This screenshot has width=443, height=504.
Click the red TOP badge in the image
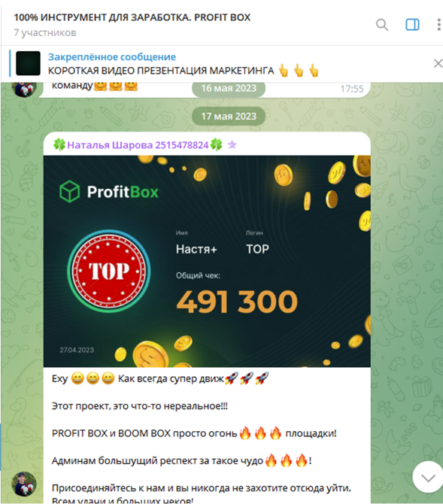tap(108, 271)
